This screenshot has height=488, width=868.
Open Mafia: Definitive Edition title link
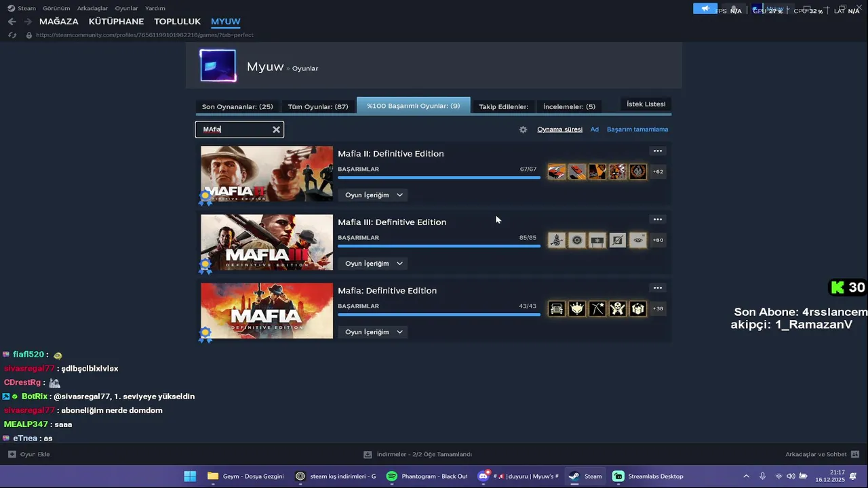(x=387, y=291)
